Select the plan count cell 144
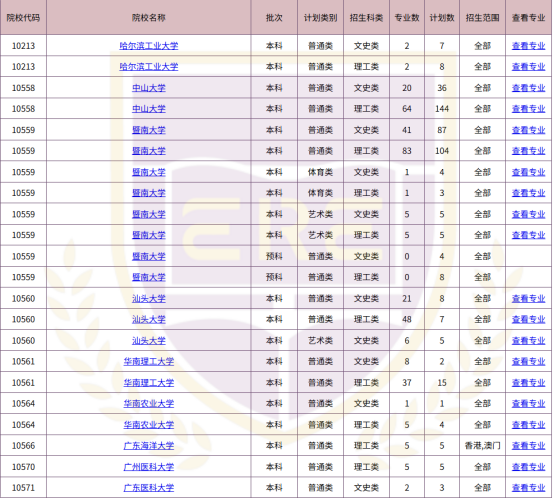554x498 pixels. coord(442,109)
